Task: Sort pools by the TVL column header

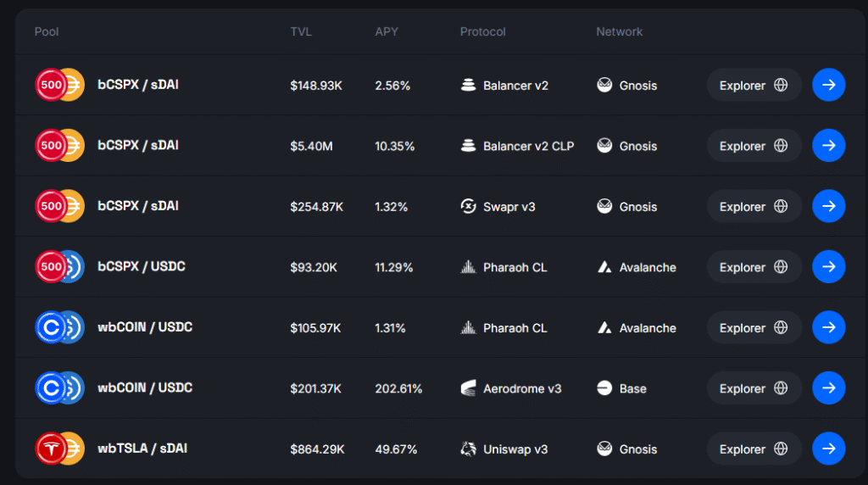Action: tap(301, 32)
